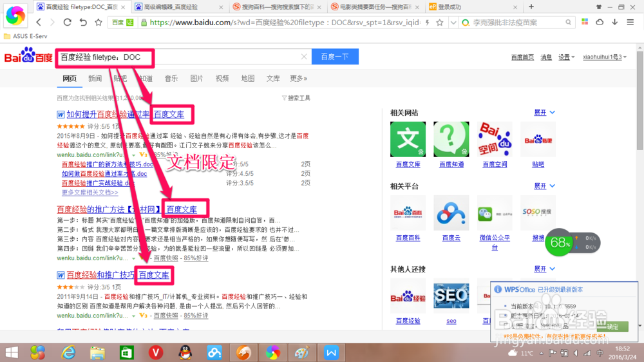This screenshot has width=644, height=362.
Task: Expand 其他人还搜 with 展开 chevron
Action: coord(545,269)
